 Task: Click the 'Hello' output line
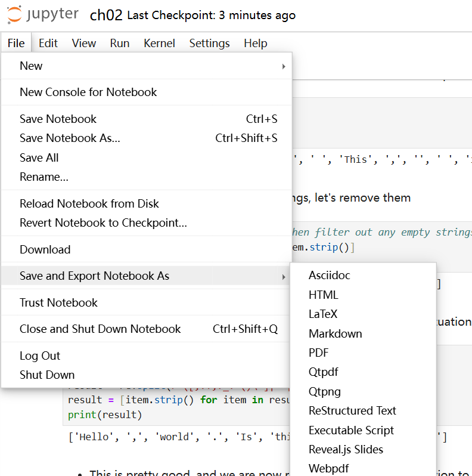pos(179,437)
